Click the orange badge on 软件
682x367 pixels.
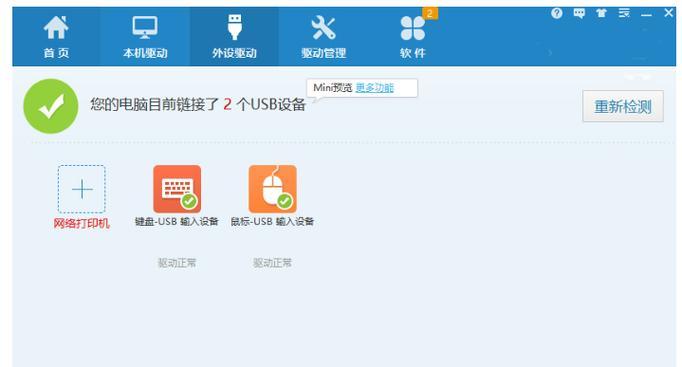tap(430, 13)
